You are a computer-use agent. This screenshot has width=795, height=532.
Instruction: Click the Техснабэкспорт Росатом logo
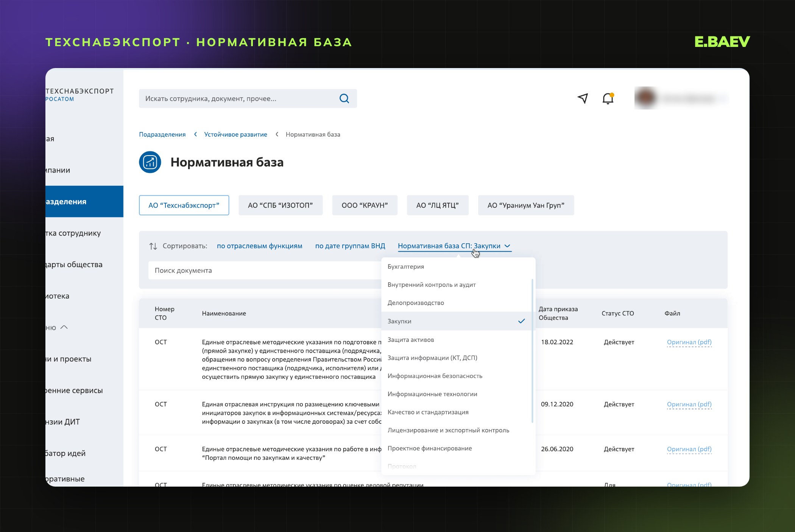pyautogui.click(x=80, y=95)
